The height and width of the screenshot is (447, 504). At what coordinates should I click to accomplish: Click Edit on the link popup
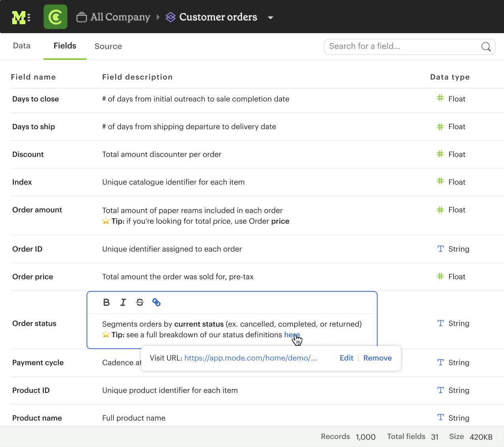[x=346, y=358]
